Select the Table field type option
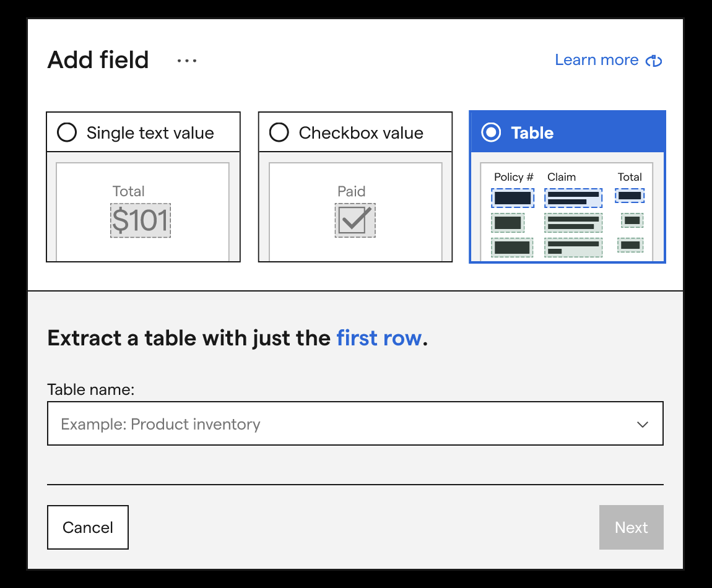Screen dimensions: 712x588 coord(490,132)
